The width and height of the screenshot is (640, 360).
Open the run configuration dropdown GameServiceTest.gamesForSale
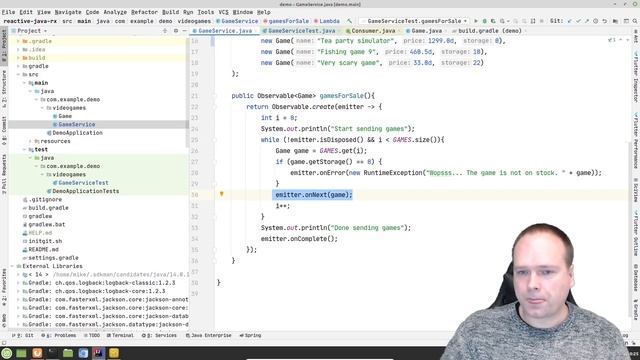click(x=414, y=21)
